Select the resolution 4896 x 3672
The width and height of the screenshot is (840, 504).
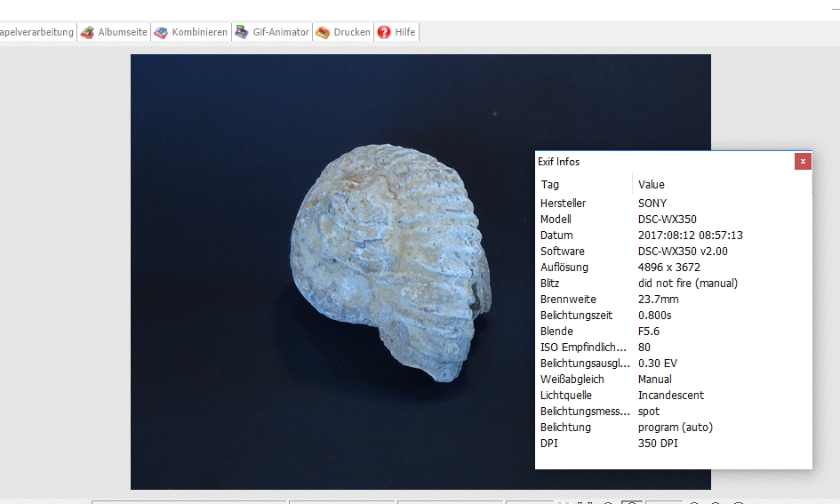point(669,268)
